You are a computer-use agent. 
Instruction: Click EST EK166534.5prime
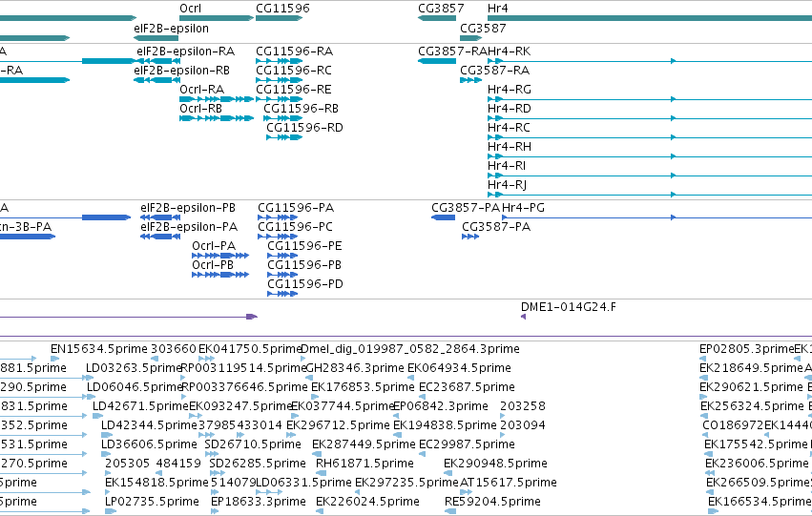tap(760, 503)
